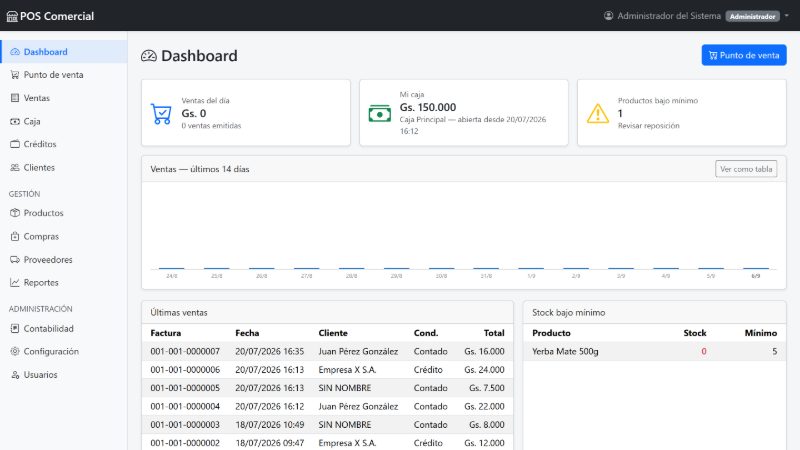Click the Gs. 24.000 total cell
This screenshot has height=450, width=800.
point(484,370)
